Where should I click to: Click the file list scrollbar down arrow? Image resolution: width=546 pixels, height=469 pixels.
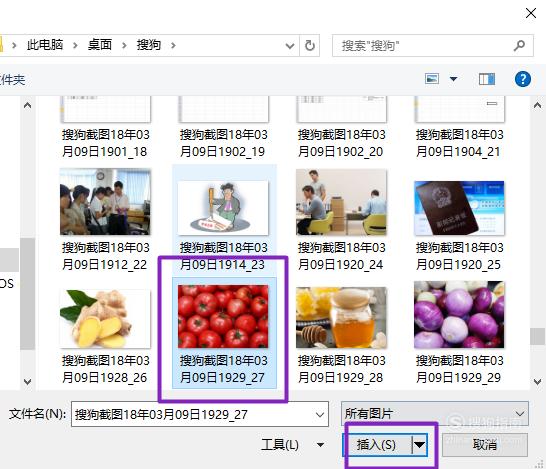click(x=537, y=382)
